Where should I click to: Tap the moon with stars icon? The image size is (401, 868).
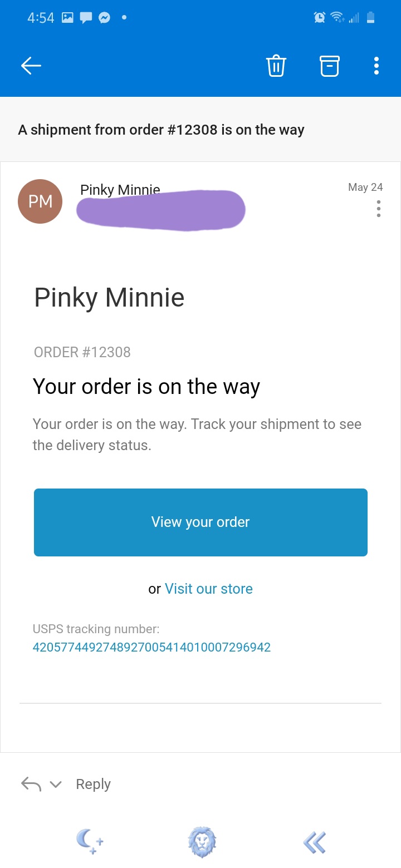[90, 841]
